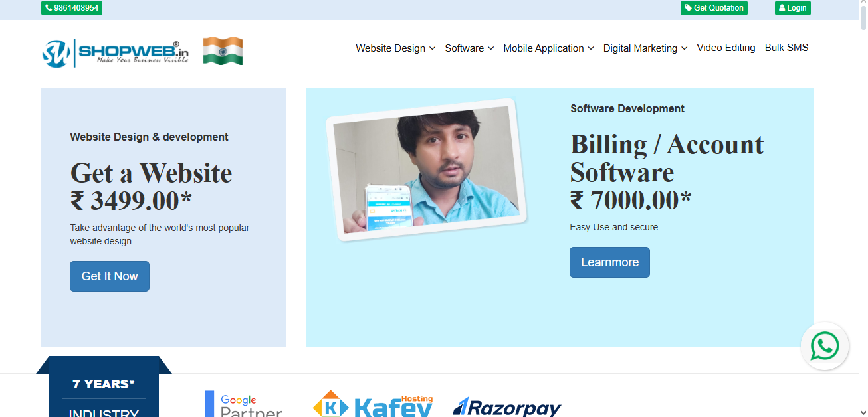Go to the Video Editing page
Viewport: 868px width, 417px height.
click(x=726, y=48)
